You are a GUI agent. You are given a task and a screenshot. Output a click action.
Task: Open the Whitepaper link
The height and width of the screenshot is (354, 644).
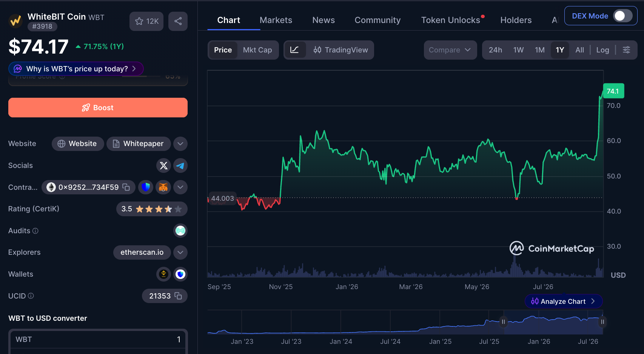coord(139,144)
